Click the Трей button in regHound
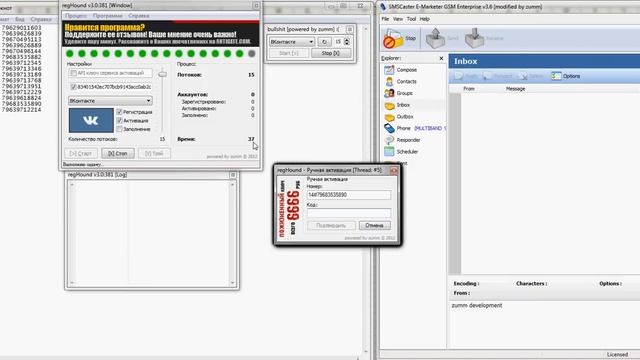Screen dimensions: 640x360 click(154, 153)
